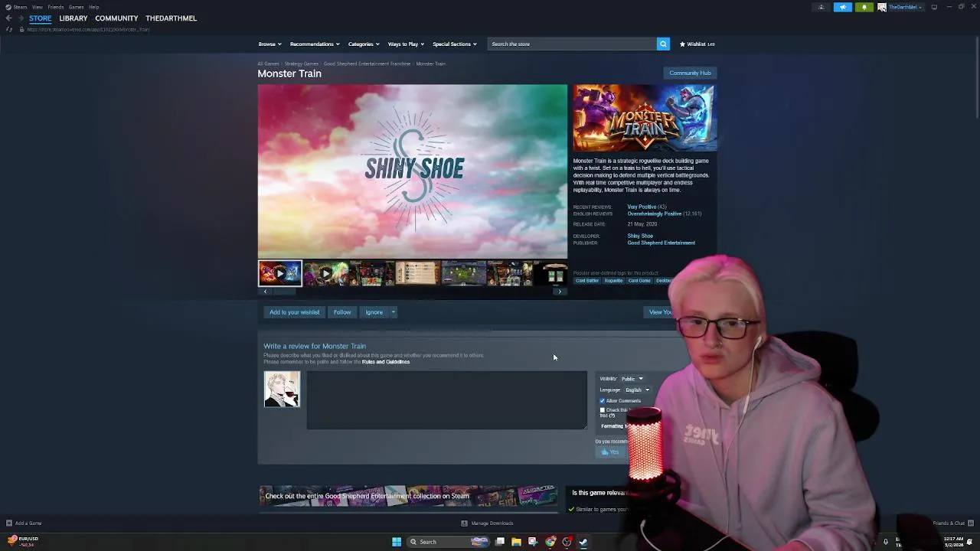Click the Add a Game plus icon
Image resolution: width=980 pixels, height=551 pixels.
8,523
